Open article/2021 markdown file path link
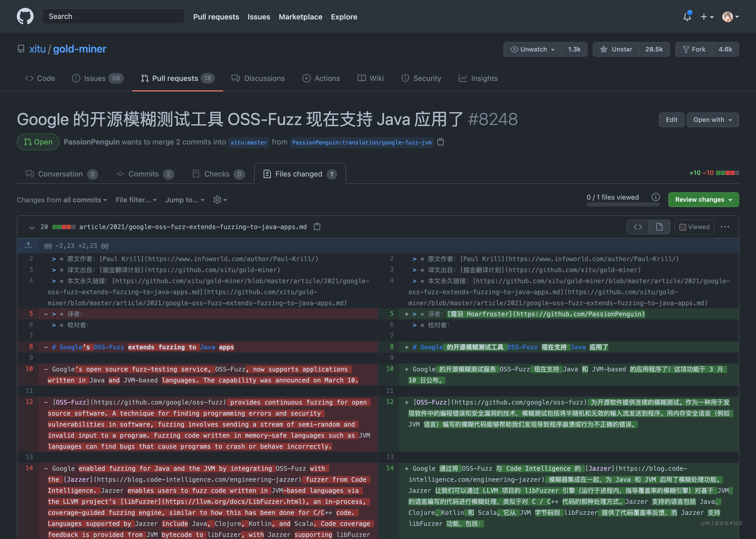 coord(193,227)
